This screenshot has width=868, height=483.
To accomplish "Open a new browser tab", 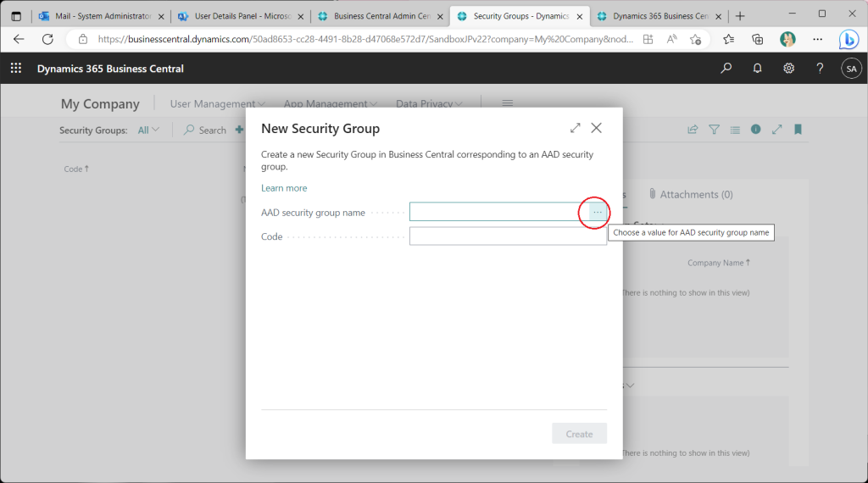I will (740, 16).
